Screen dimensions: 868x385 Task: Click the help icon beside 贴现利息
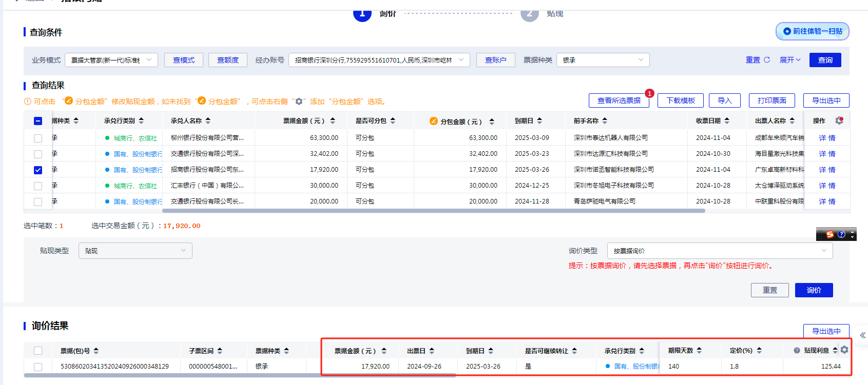[797, 351]
